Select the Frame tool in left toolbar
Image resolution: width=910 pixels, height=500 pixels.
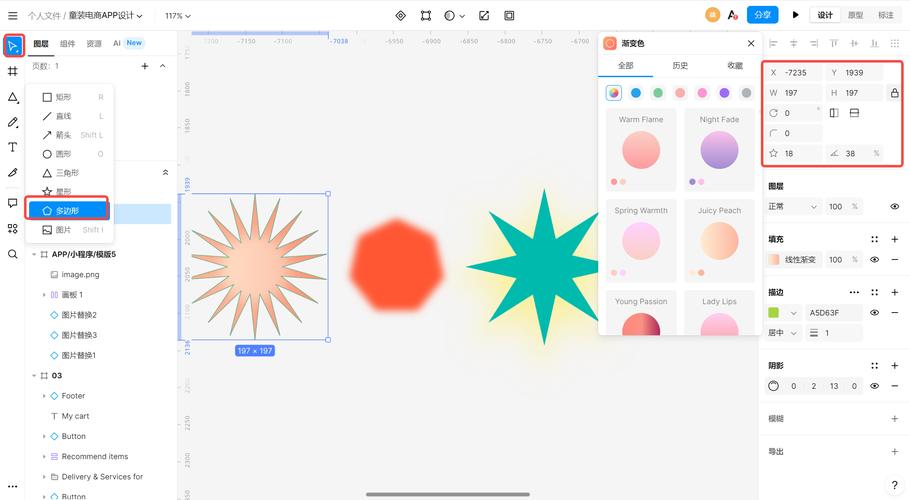click(x=13, y=71)
